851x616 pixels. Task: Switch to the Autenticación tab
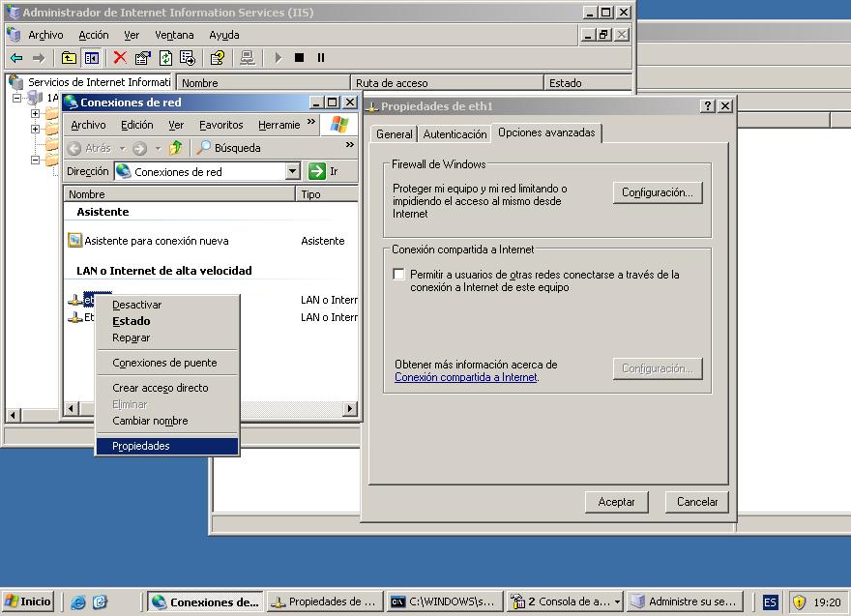click(455, 134)
